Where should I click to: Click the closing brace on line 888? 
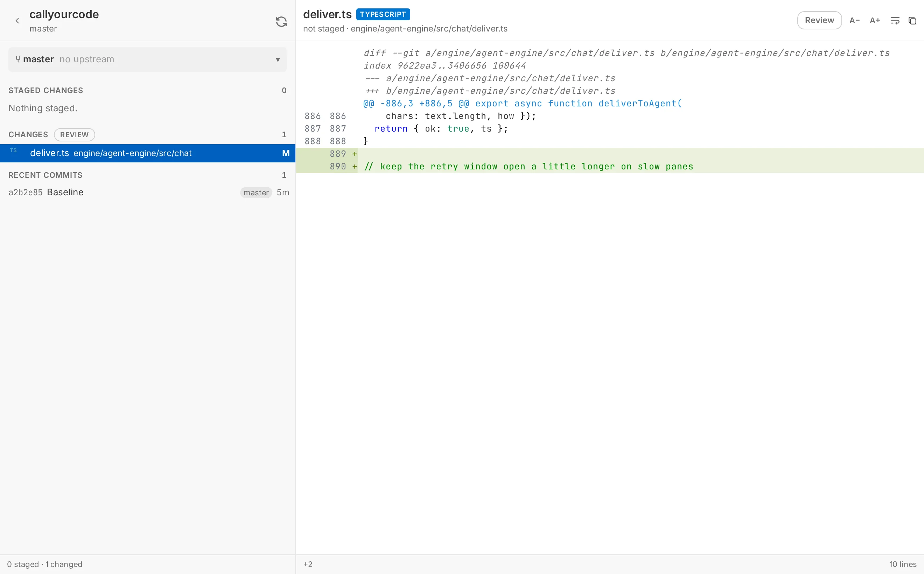coord(366,142)
